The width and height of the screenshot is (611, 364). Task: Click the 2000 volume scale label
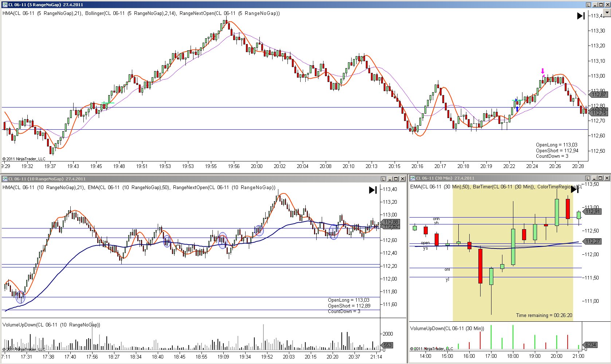click(x=388, y=334)
